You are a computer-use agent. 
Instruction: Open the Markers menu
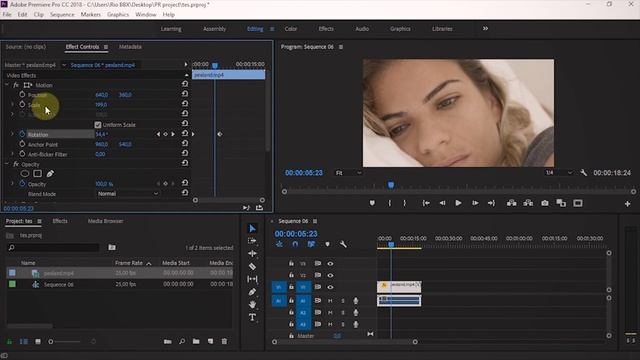coord(91,14)
